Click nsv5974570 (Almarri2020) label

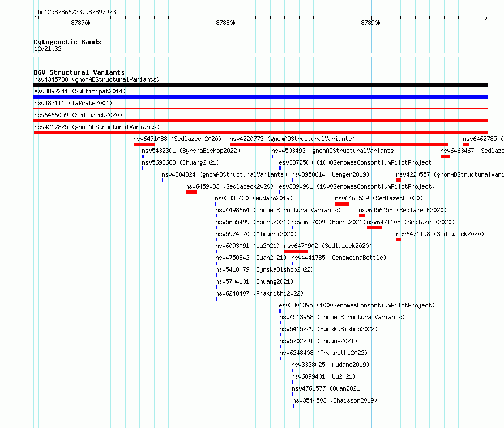(x=256, y=234)
